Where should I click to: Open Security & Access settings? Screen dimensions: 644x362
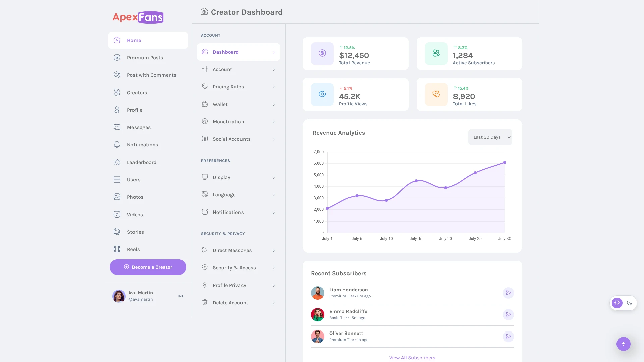(238, 268)
